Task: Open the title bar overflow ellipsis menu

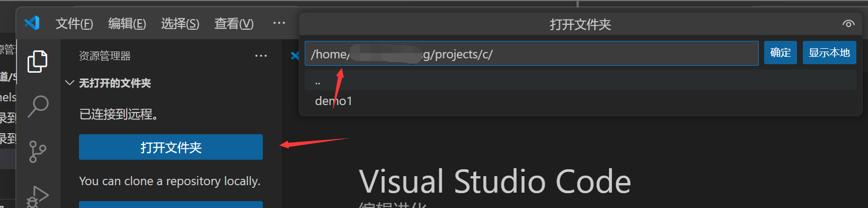Action: click(x=279, y=23)
